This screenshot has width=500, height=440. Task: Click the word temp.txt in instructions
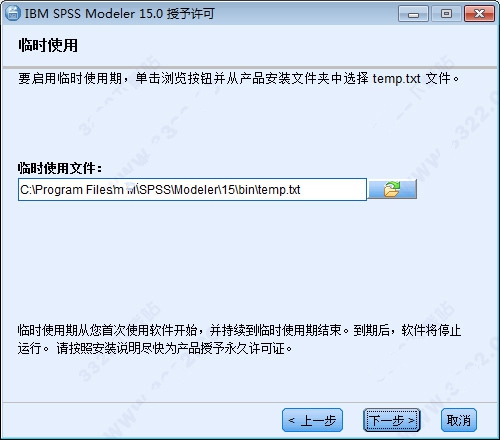point(396,79)
